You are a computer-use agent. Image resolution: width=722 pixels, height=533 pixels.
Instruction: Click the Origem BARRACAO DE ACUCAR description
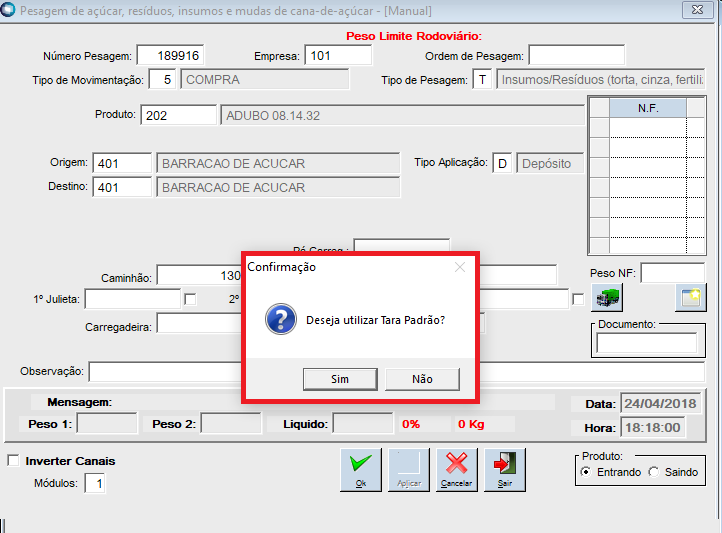(278, 163)
